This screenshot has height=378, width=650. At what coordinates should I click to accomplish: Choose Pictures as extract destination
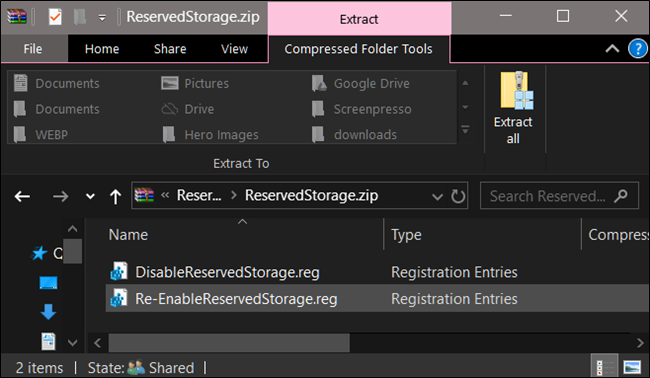[x=195, y=83]
